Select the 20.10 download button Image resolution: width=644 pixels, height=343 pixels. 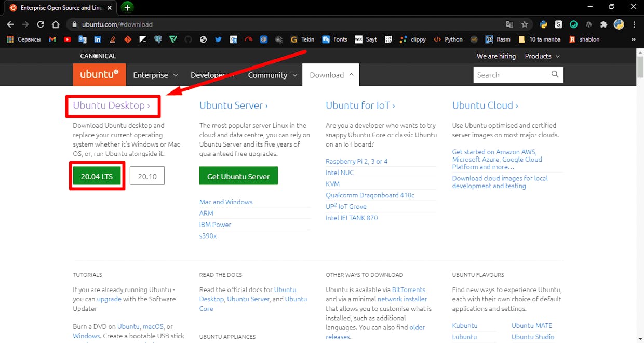tap(147, 176)
